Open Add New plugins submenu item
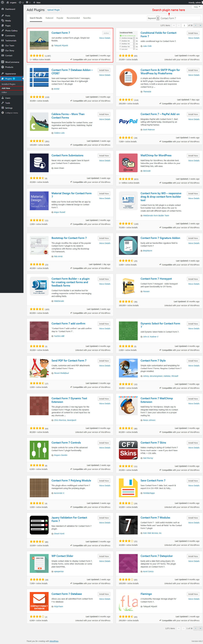 (x=6, y=88)
